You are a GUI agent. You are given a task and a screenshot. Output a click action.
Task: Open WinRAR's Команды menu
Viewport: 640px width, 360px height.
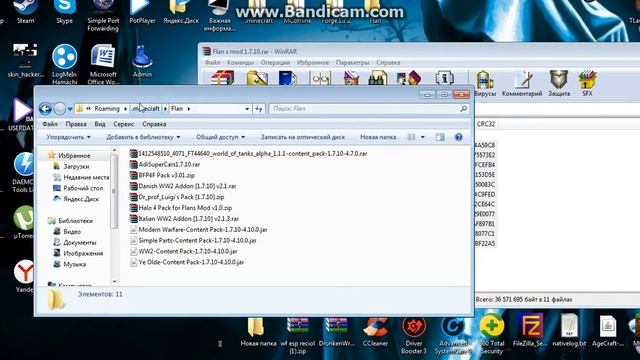point(240,62)
